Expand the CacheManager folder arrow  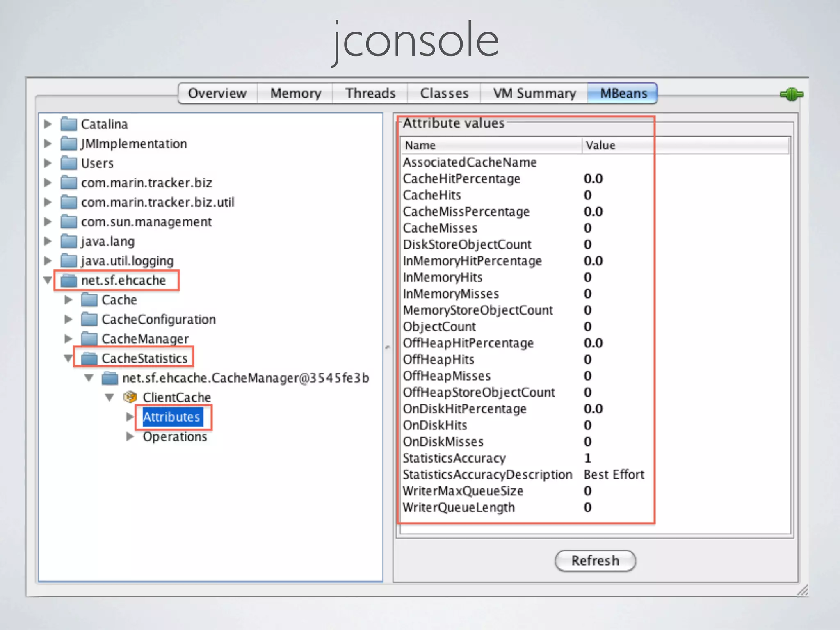[68, 339]
